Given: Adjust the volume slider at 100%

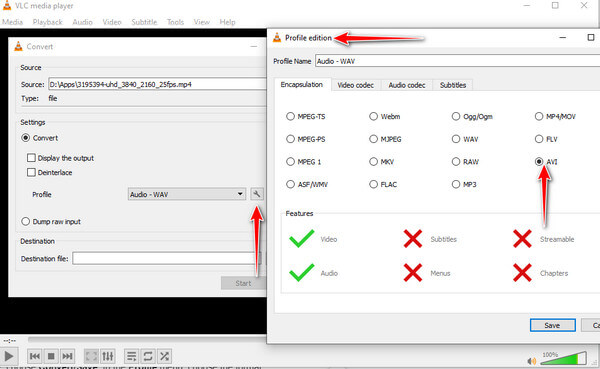Looking at the screenshot, I should (563, 358).
